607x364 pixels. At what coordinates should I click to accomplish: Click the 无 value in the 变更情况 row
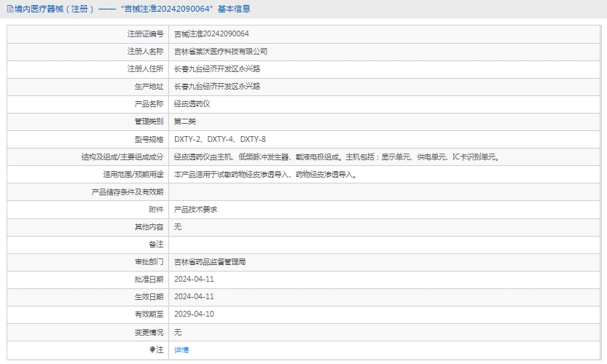178,332
